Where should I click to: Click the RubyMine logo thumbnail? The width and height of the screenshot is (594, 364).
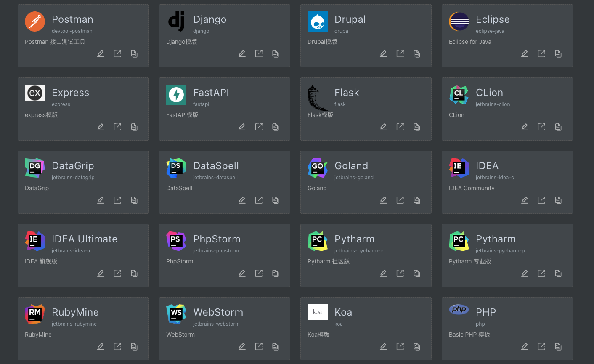35,314
